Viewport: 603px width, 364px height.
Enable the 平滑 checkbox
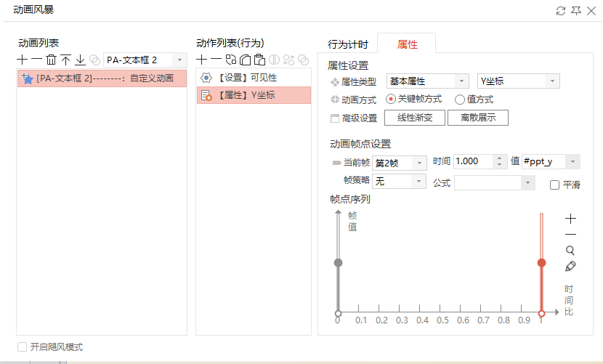(x=554, y=185)
